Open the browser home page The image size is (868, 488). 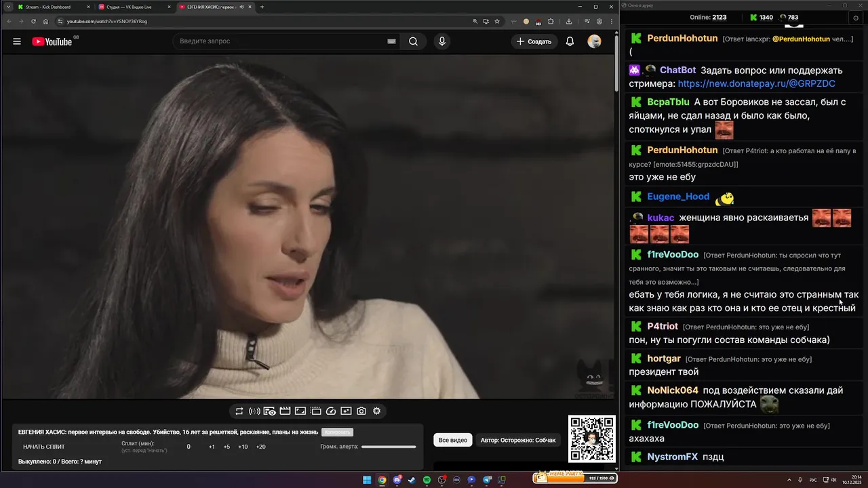[45, 21]
